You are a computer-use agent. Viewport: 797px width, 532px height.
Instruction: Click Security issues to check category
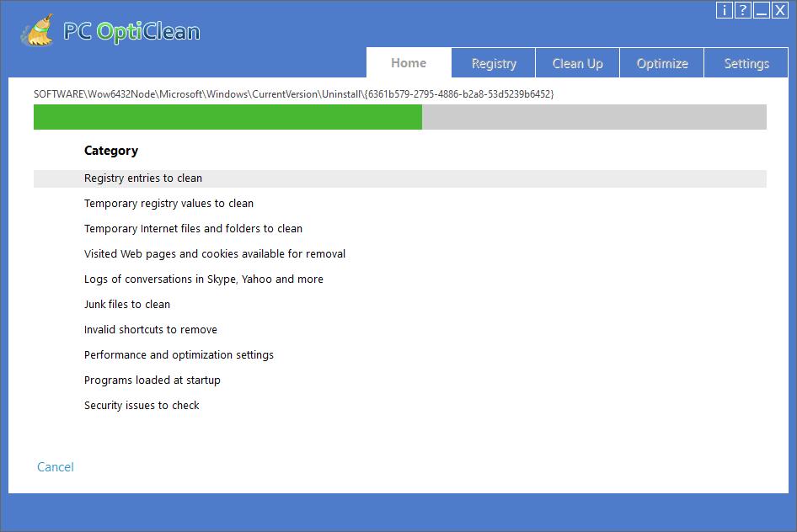pos(142,406)
